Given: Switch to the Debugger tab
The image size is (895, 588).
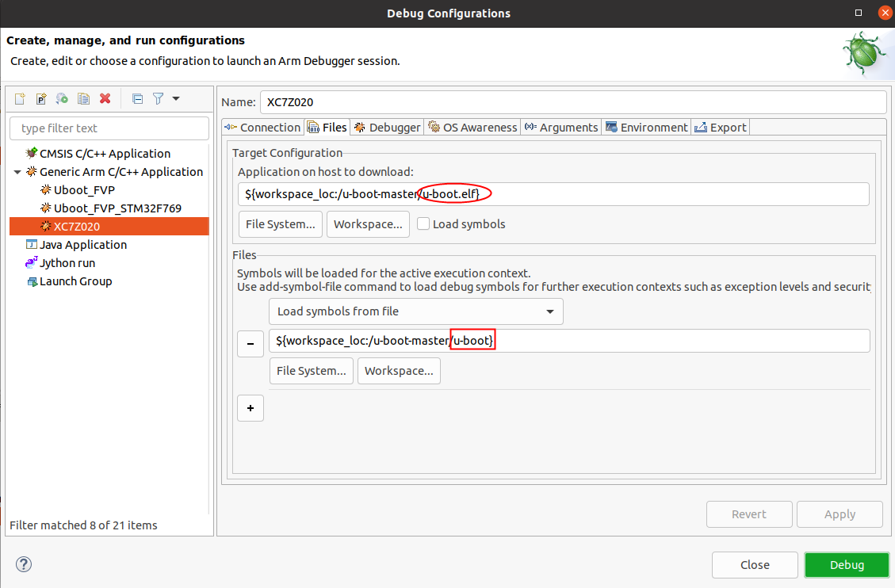Looking at the screenshot, I should [x=387, y=128].
